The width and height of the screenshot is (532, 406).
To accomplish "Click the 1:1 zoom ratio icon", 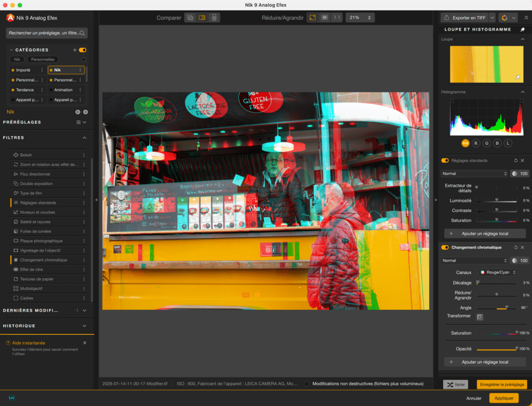I will 337,17.
